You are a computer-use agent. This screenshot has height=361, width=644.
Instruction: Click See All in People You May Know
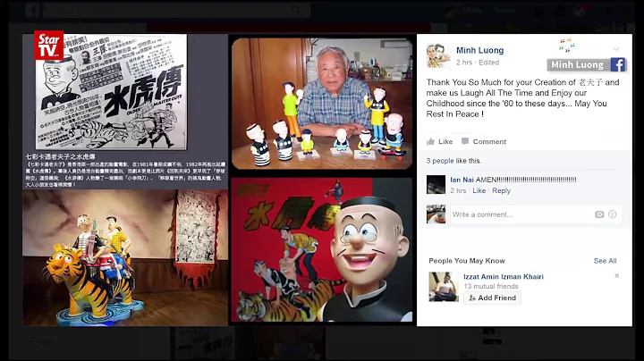tap(605, 261)
